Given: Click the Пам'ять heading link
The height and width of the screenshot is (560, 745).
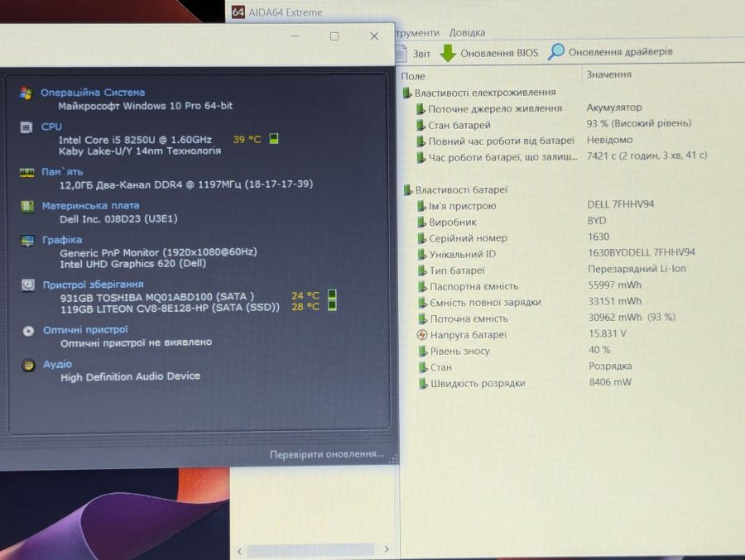Looking at the screenshot, I should pyautogui.click(x=62, y=172).
